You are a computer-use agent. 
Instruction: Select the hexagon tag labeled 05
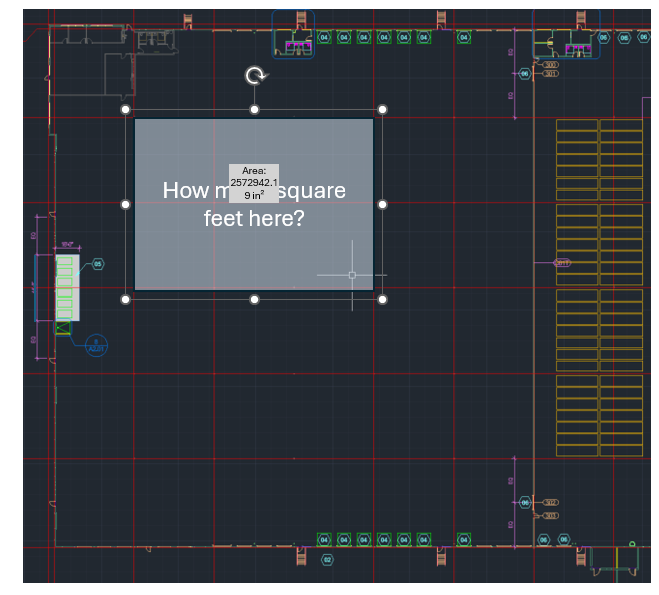coord(98,264)
